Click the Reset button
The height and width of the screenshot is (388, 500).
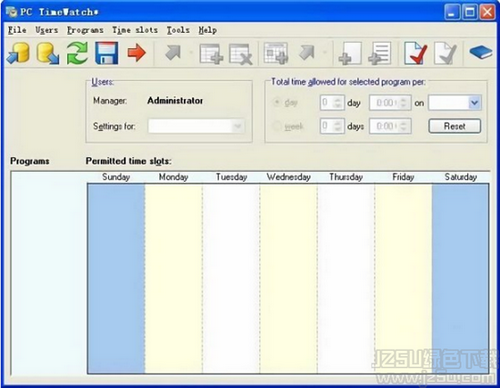[455, 126]
